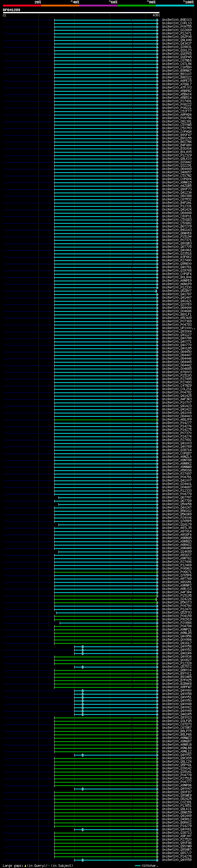
Task: Click hit label UniRef100_A9PEI5
Action: click(177, 81)
